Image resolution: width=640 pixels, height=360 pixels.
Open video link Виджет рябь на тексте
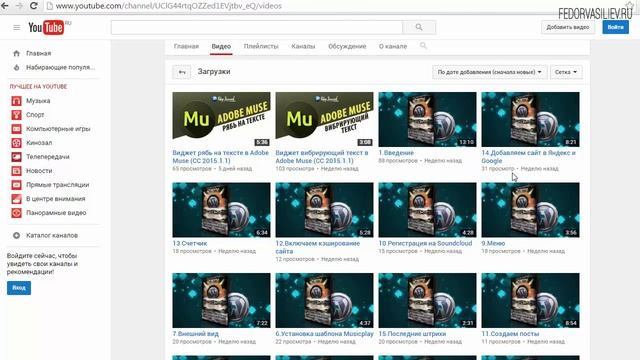(220, 157)
